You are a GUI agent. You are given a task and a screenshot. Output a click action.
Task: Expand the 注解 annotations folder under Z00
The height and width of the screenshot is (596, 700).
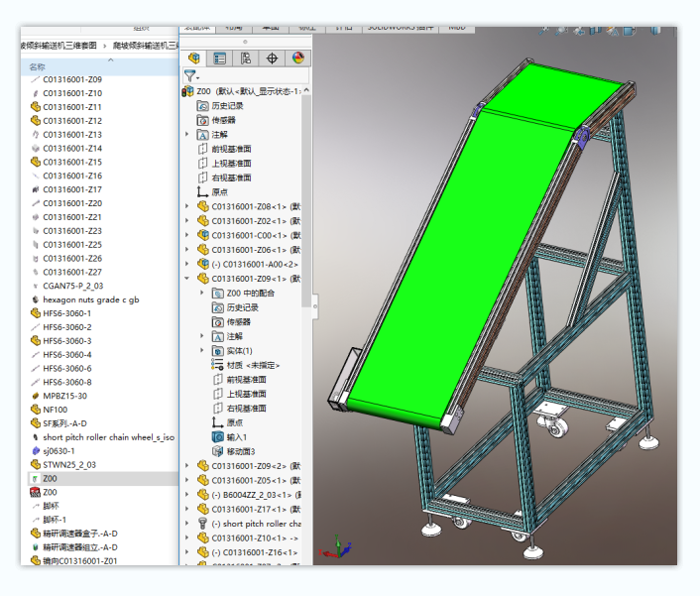coord(187,135)
